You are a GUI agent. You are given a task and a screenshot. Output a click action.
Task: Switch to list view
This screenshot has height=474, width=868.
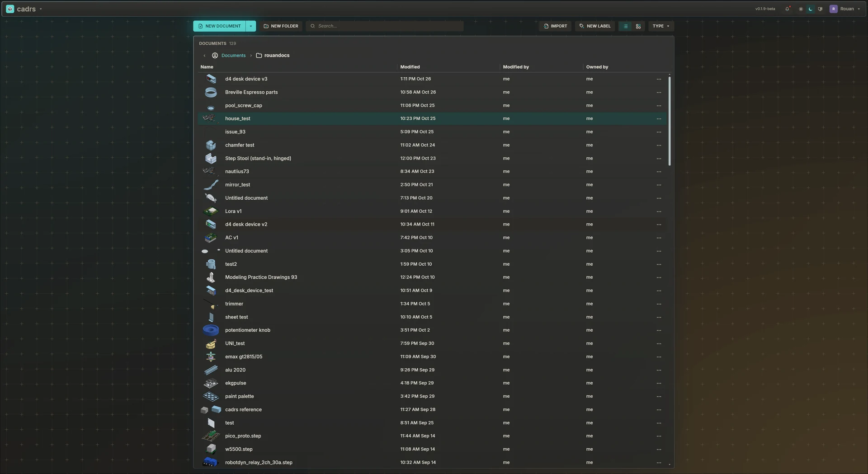[626, 26]
